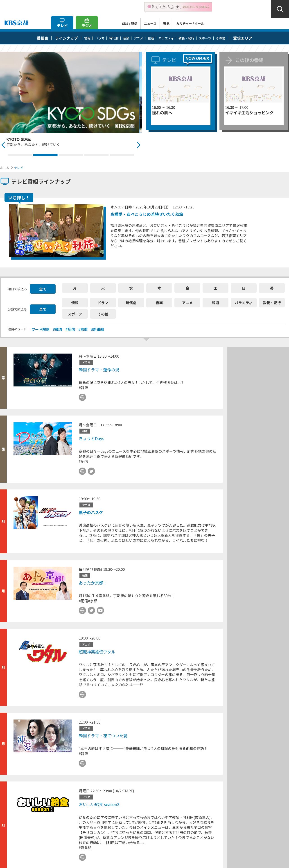Select 全て in category filter
The width and height of the screenshot is (289, 868).
coord(43,309)
